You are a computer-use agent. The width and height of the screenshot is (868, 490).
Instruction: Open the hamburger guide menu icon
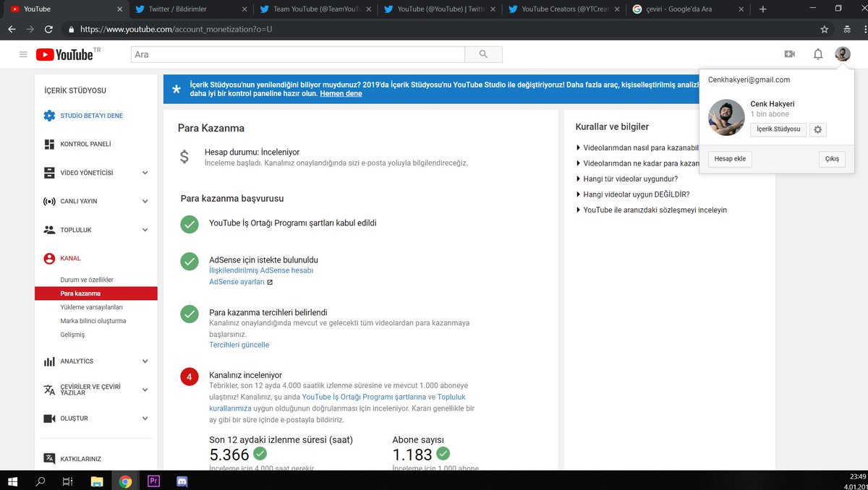click(x=23, y=54)
